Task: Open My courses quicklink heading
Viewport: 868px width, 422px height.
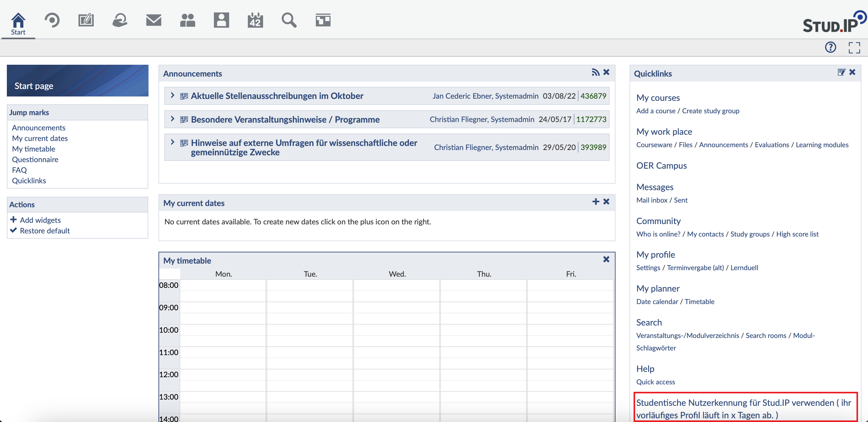Action: (x=658, y=98)
